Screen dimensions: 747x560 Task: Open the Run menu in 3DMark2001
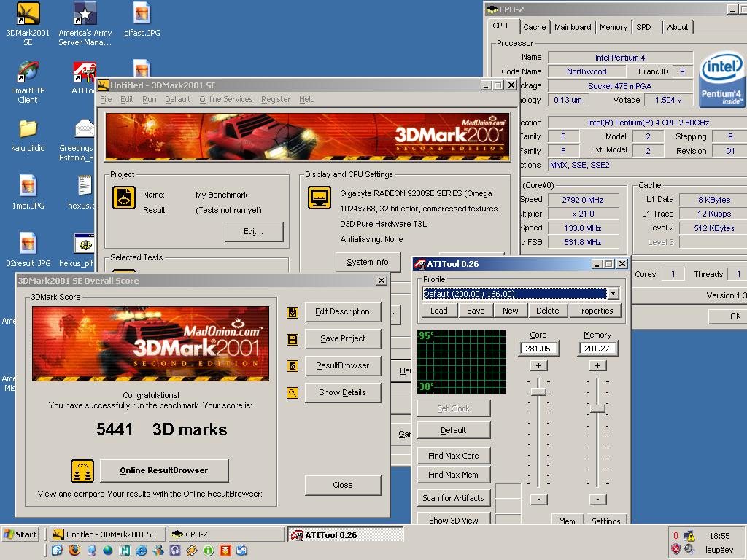click(x=149, y=99)
